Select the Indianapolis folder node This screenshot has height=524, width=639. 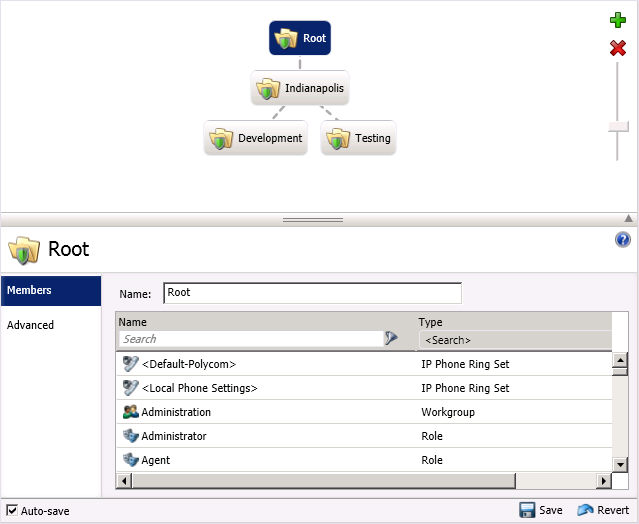point(300,88)
